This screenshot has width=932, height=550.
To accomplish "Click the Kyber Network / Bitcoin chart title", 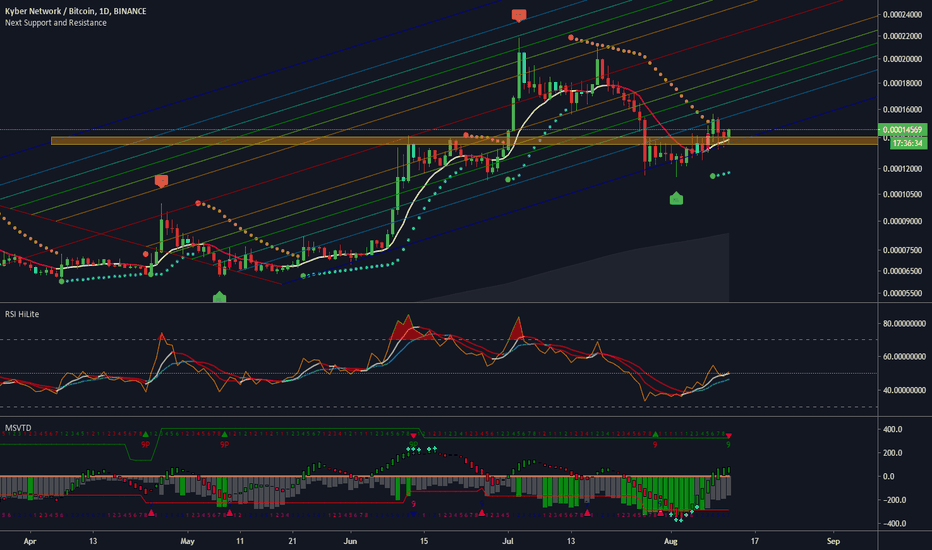I will coord(75,11).
